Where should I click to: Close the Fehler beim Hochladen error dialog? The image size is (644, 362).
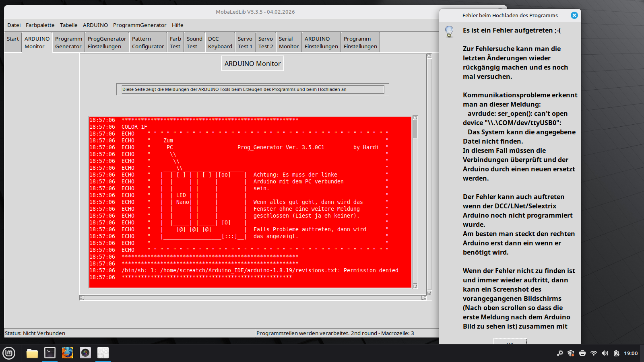click(x=574, y=15)
